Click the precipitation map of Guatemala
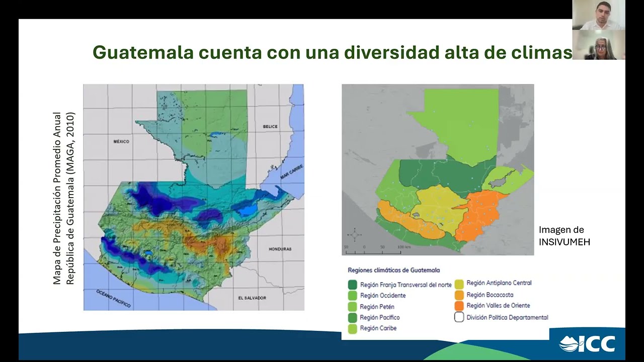This screenshot has height=362, width=644. coord(194,197)
